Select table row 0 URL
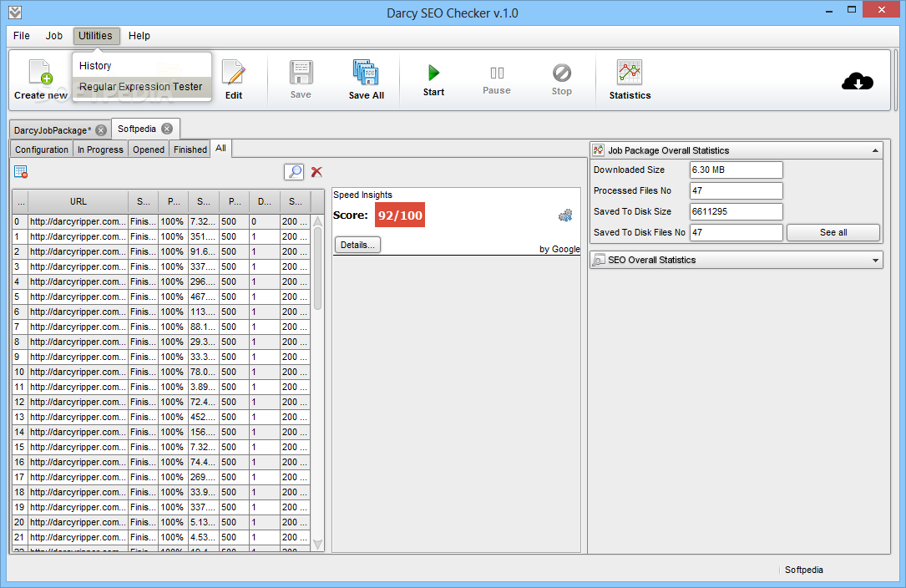 point(78,221)
